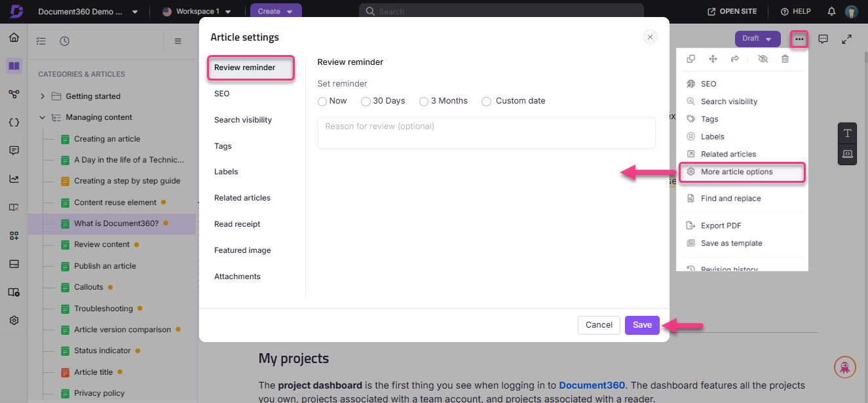Open the Analytics panel from the left sidebar
The image size is (868, 403).
tap(14, 178)
